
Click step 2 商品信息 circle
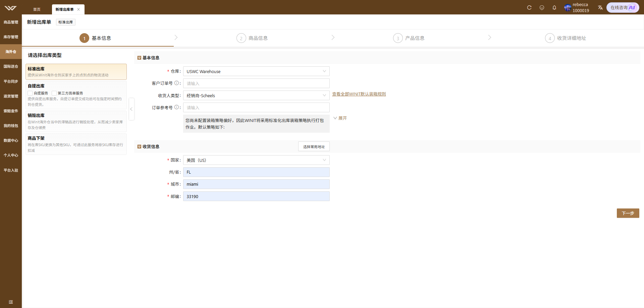click(241, 38)
